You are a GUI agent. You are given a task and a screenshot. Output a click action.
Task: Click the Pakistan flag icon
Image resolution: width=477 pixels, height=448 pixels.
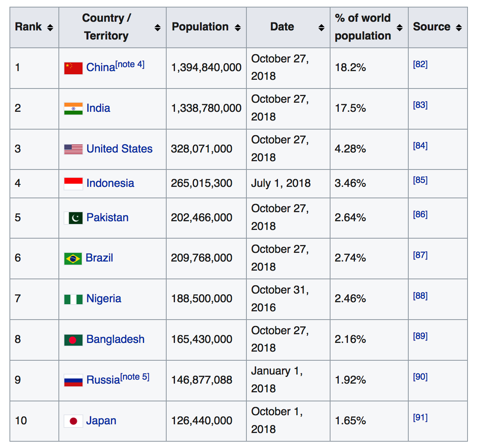point(73,218)
